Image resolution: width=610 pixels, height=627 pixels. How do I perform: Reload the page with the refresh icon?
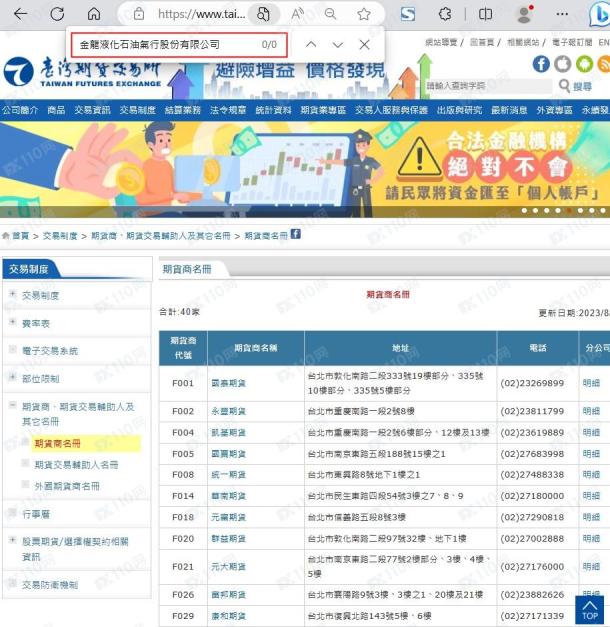point(57,14)
